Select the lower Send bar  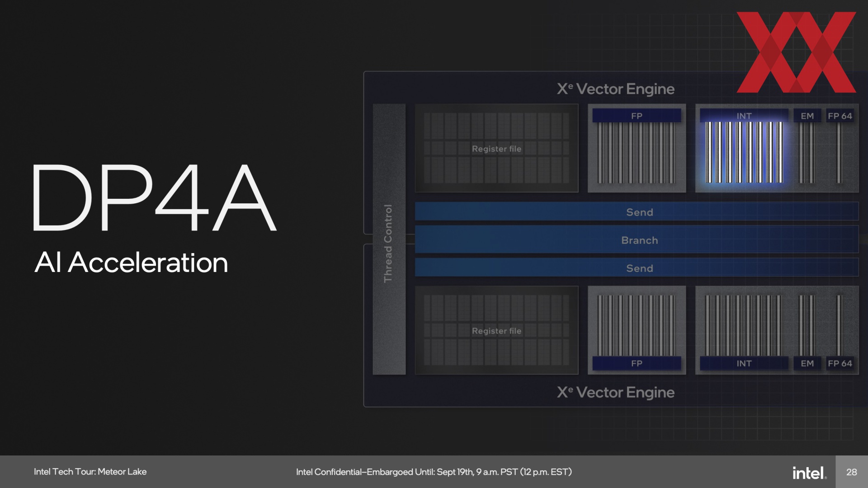point(637,267)
